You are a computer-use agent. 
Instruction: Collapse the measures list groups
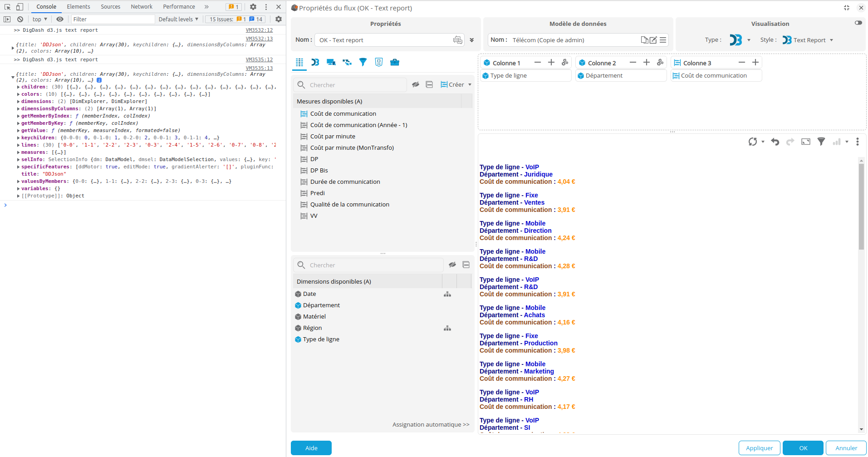click(429, 84)
